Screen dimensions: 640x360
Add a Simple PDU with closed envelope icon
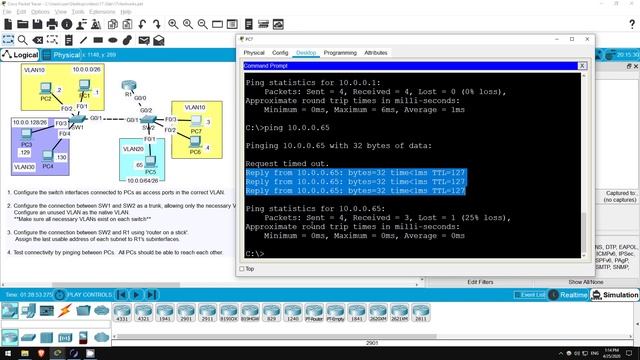click(144, 40)
